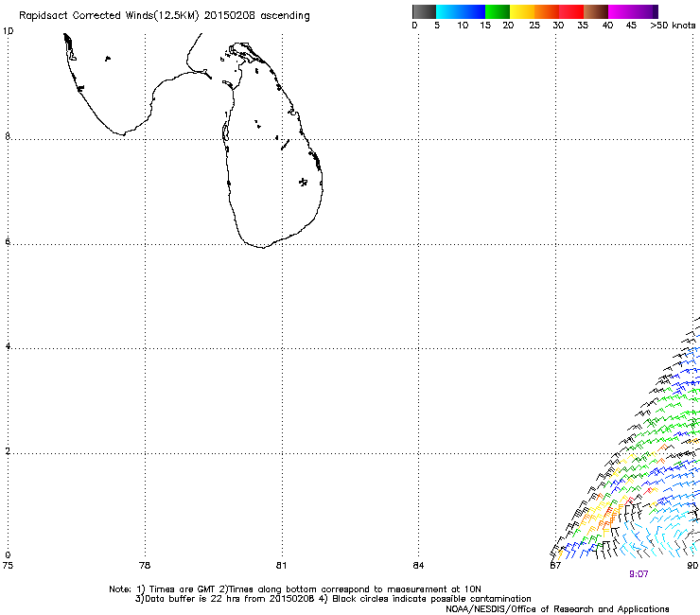Click the '35' label under the color bar
700x615 pixels.
coord(583,26)
